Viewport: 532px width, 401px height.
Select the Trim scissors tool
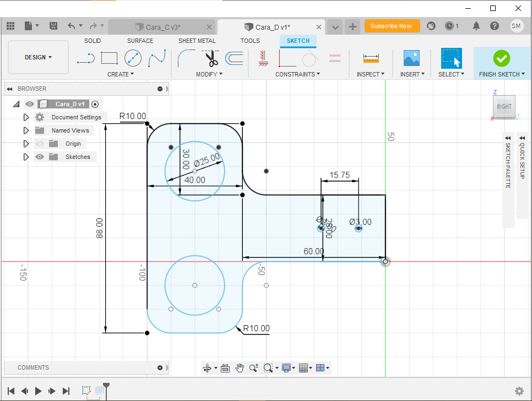[x=211, y=58]
